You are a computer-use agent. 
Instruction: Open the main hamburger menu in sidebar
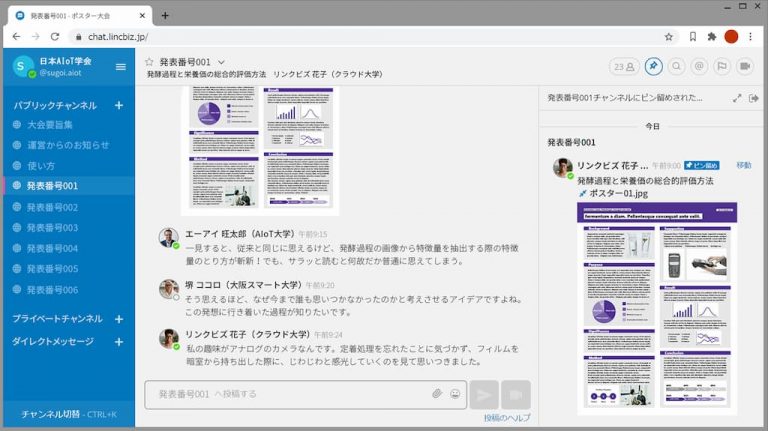pos(121,67)
